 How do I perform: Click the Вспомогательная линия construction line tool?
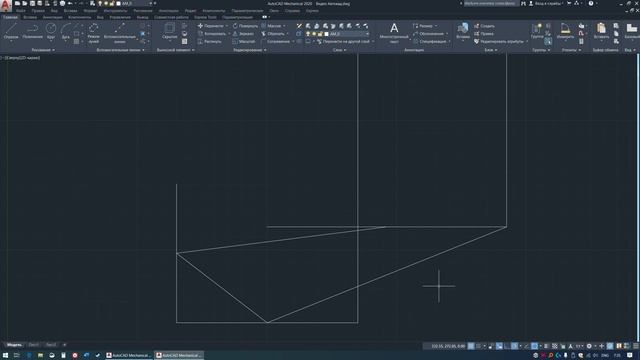pyautogui.click(x=120, y=33)
